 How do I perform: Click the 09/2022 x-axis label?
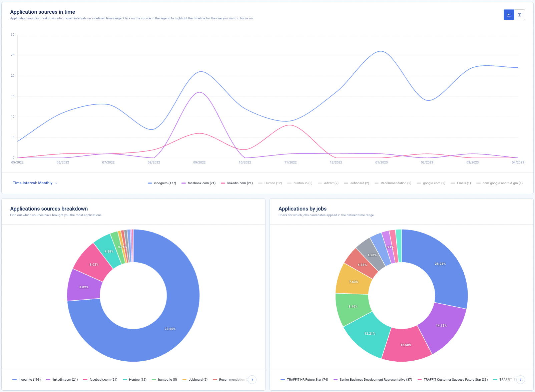pyautogui.click(x=199, y=162)
